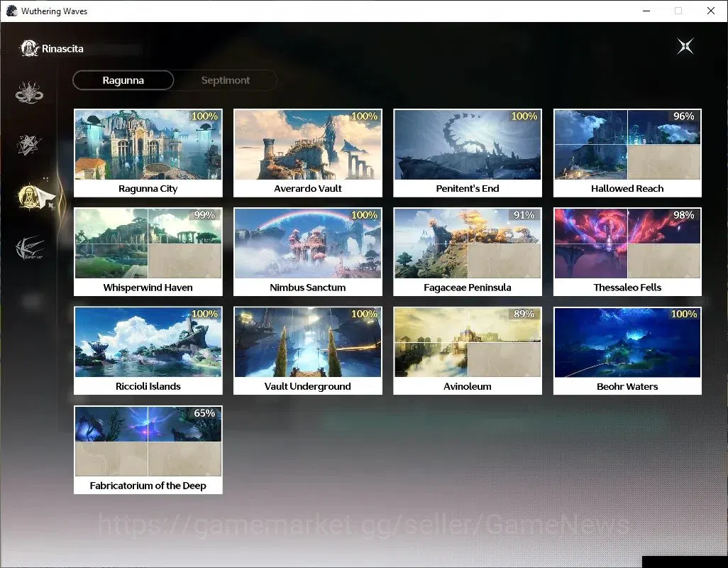This screenshot has height=568, width=728.
Task: Open the Averardo Vault area card
Action: coord(308,153)
